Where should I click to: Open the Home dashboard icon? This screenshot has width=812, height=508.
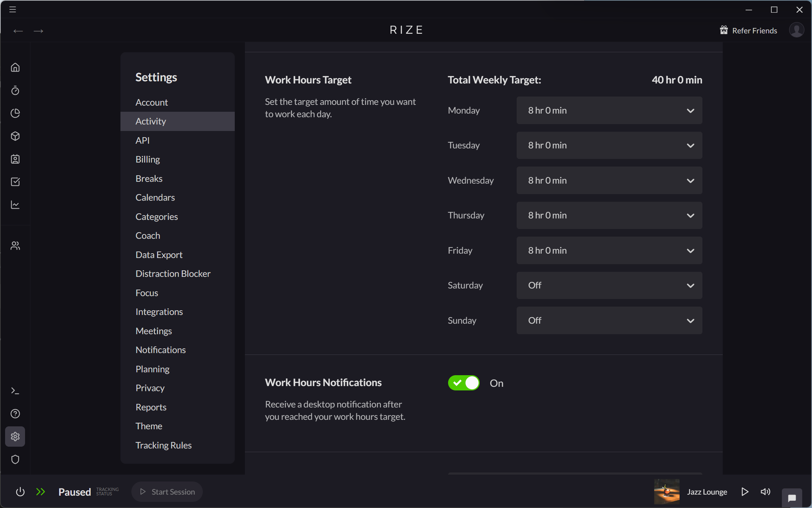(15, 67)
